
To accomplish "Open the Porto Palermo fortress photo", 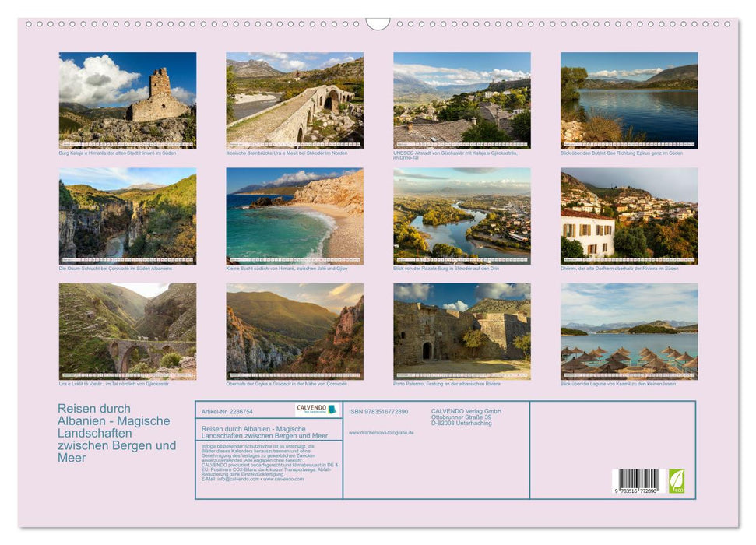I will click(x=462, y=332).
